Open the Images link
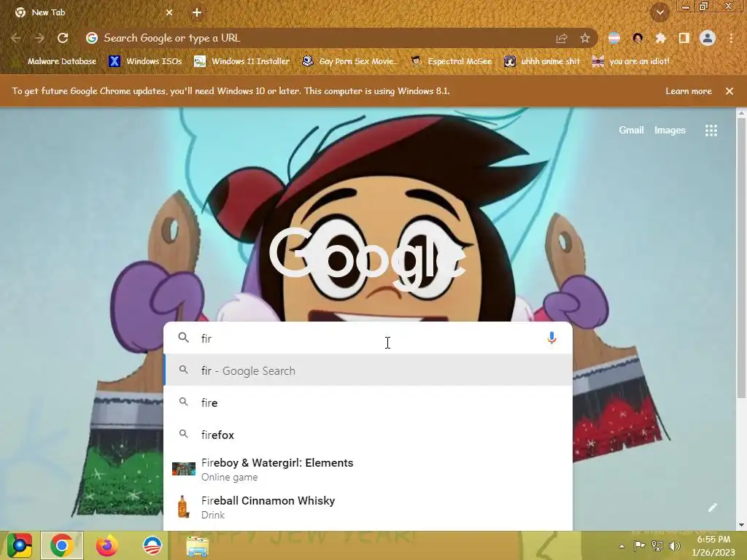Image resolution: width=747 pixels, height=560 pixels. 670,130
